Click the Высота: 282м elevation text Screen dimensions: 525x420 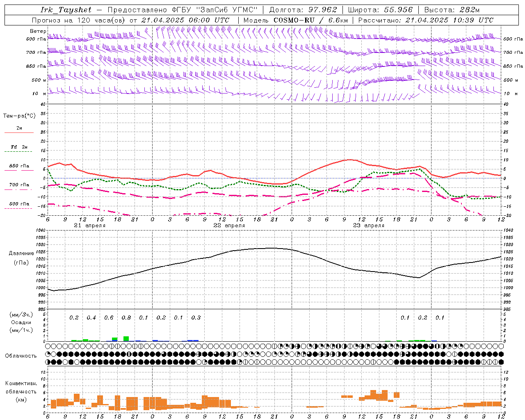pos(452,10)
